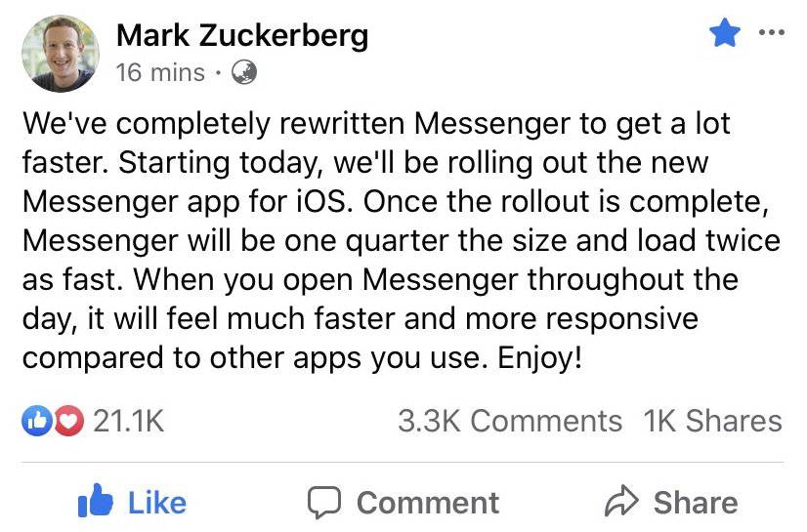
Task: View the 21.1K reactions list
Action: pos(128,421)
